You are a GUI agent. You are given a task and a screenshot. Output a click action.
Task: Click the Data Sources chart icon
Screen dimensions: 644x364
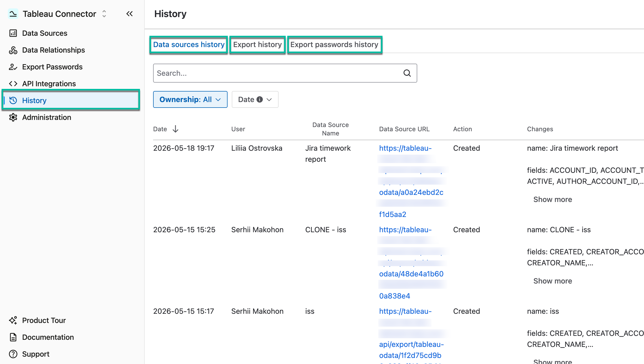[13, 33]
